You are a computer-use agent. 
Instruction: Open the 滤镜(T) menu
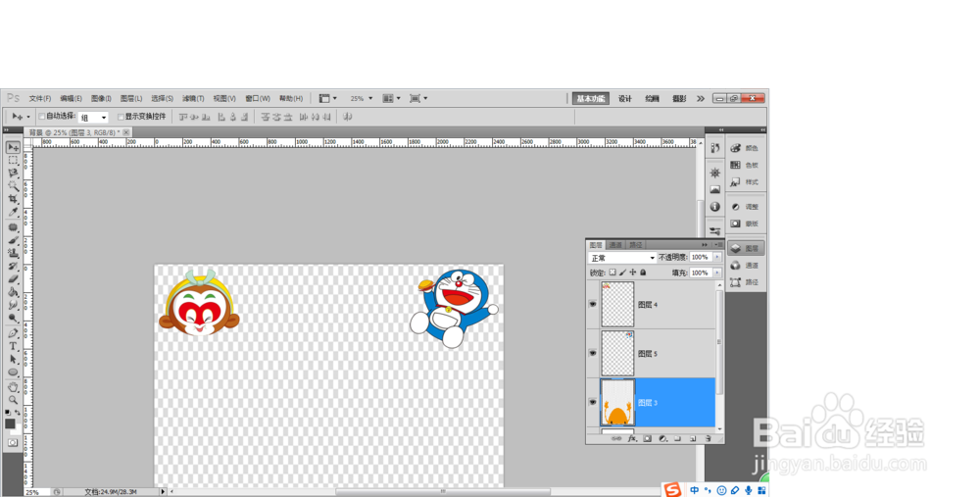pyautogui.click(x=193, y=99)
